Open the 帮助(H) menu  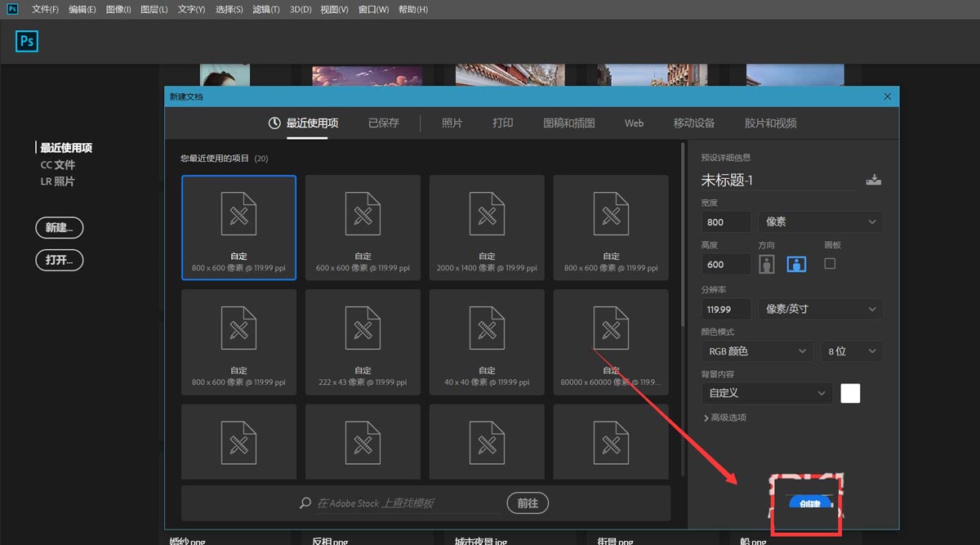412,10
